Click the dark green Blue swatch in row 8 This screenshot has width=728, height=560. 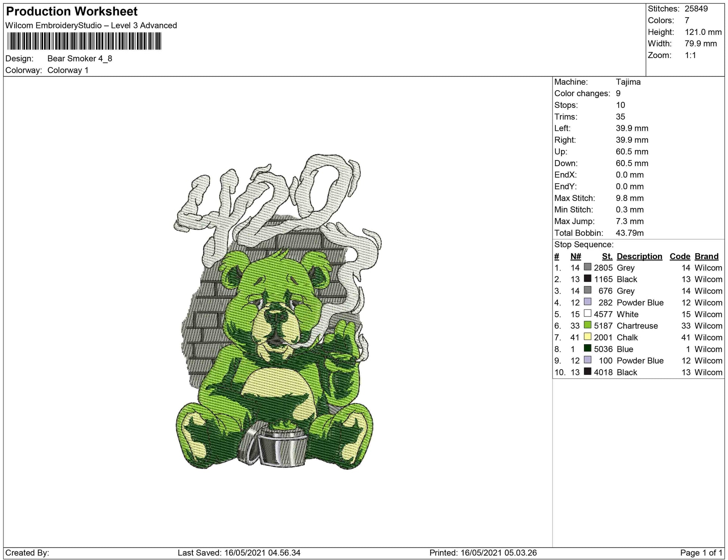pos(588,348)
